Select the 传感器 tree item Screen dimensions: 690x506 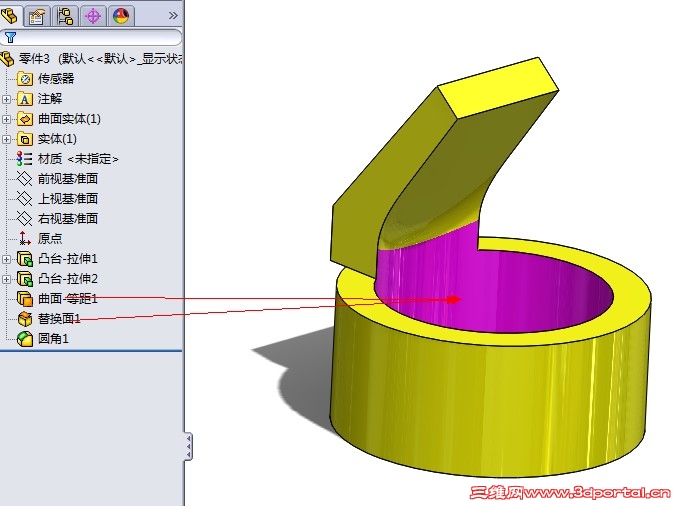tap(56, 79)
